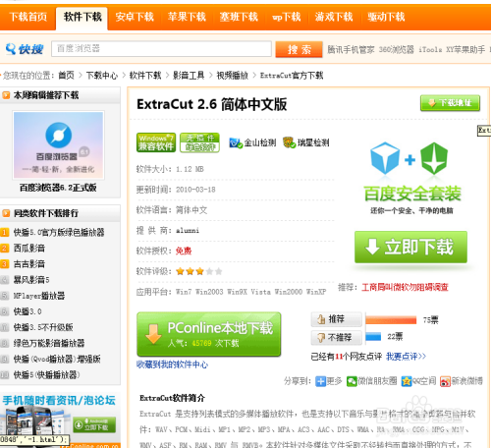Open the 塞班下载 tab

point(239,17)
